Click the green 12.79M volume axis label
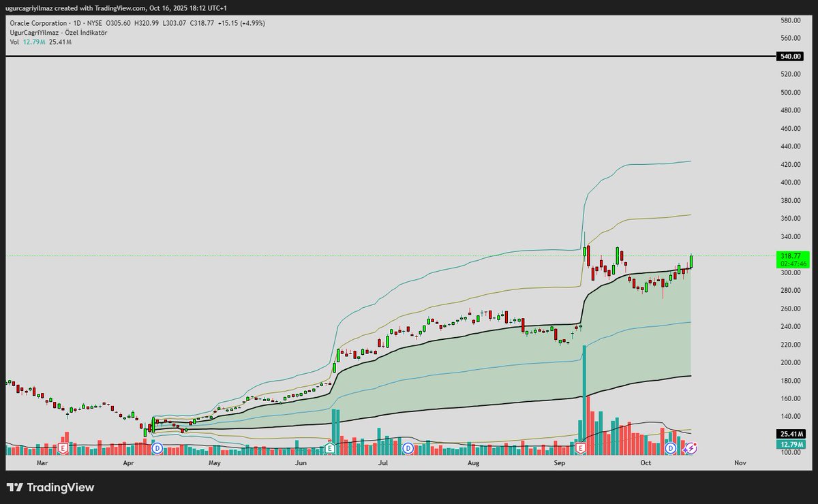This screenshot has height=504, width=818. tap(791, 445)
